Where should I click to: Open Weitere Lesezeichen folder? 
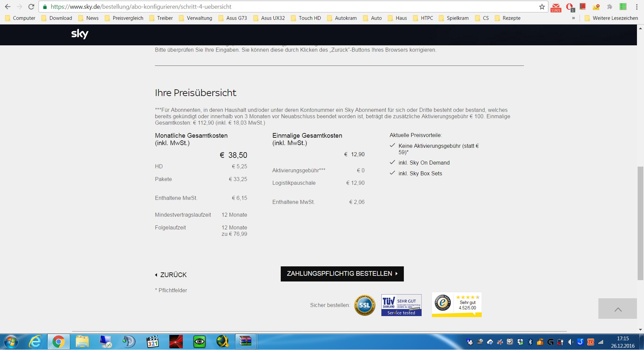[611, 18]
